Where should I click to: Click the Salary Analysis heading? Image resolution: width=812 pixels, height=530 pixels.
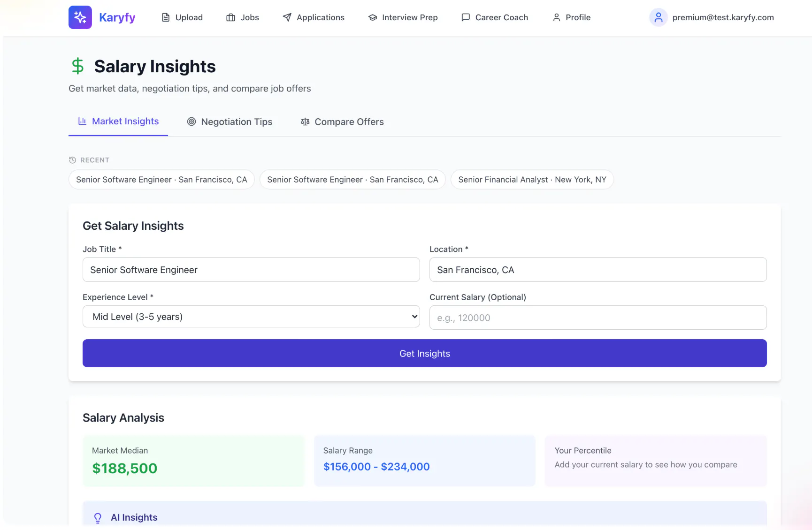pos(123,418)
